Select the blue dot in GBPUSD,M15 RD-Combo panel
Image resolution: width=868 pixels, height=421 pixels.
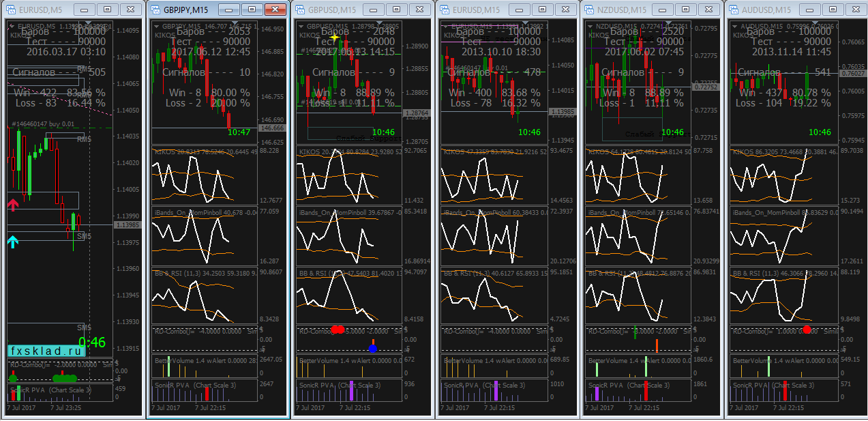click(373, 349)
